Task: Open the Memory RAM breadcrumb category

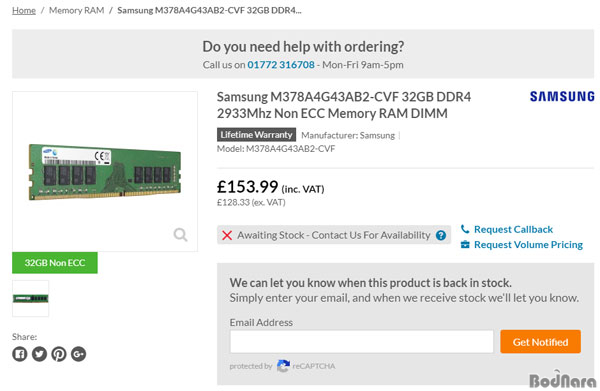Action: [77, 10]
